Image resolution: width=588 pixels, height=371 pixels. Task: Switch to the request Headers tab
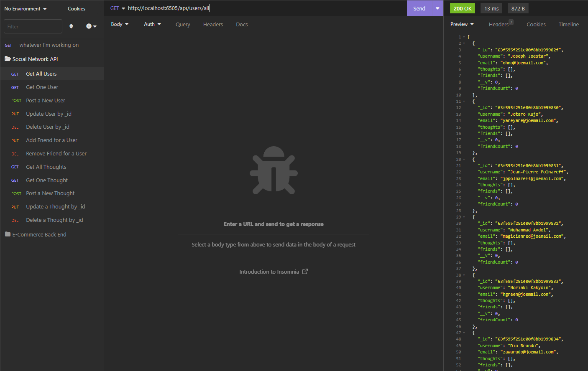click(213, 25)
